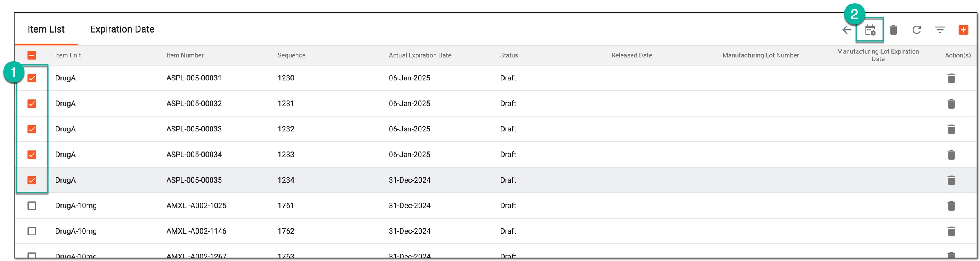Click 31-Dec-2024 date in row ASPL-005-00035

(409, 180)
